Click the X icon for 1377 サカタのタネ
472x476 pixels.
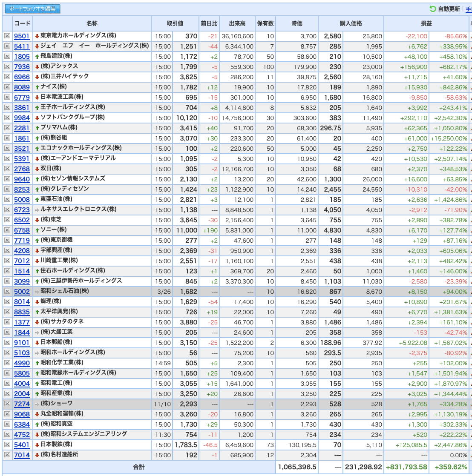[x=7, y=322]
